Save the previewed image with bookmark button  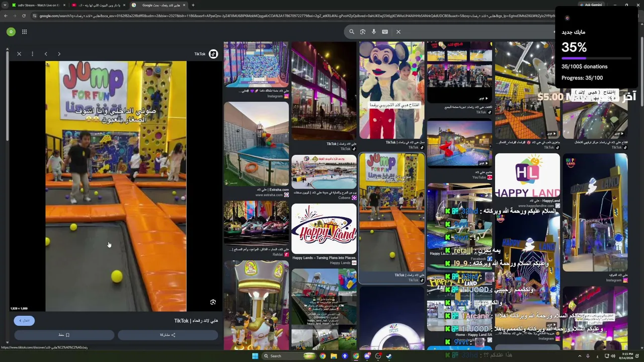pos(64,335)
